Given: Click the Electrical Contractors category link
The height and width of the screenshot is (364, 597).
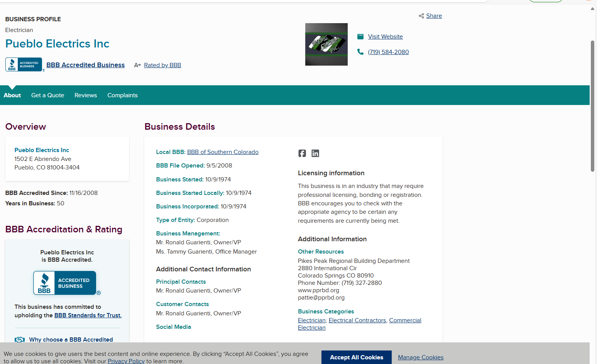Looking at the screenshot, I should point(357,320).
